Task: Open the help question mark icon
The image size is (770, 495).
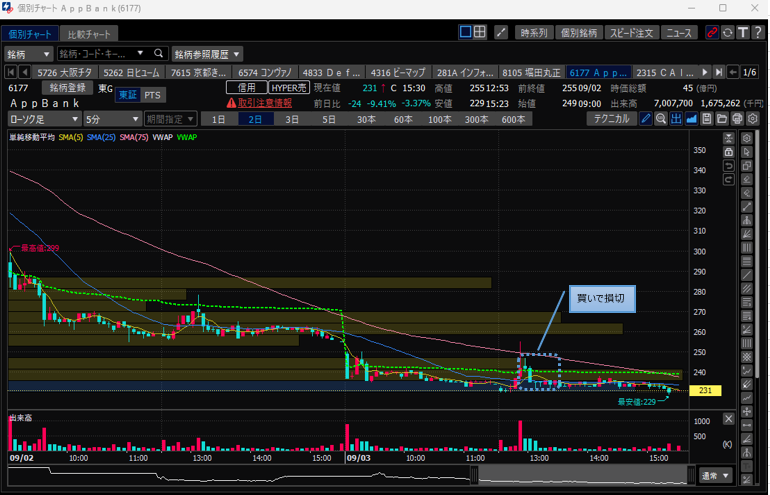Action: [x=757, y=33]
